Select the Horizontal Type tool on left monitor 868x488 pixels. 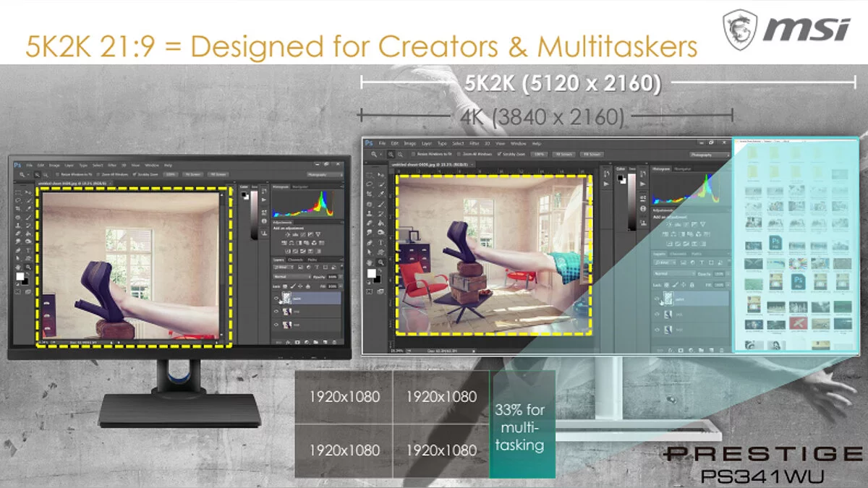[x=28, y=251]
